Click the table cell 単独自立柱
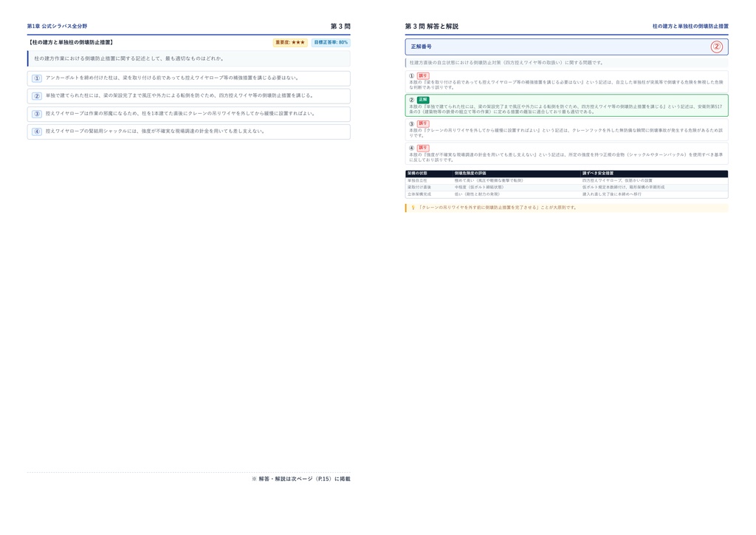Viewport: 756px width, 535px height. point(417,180)
